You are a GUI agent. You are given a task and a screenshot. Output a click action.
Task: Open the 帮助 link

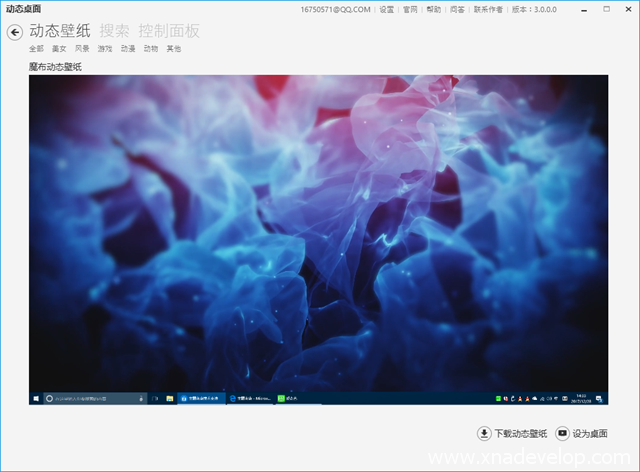click(x=433, y=9)
